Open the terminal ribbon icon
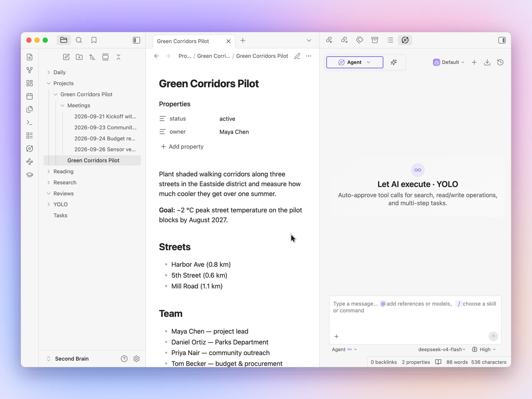This screenshot has width=532, height=399. tap(30, 122)
